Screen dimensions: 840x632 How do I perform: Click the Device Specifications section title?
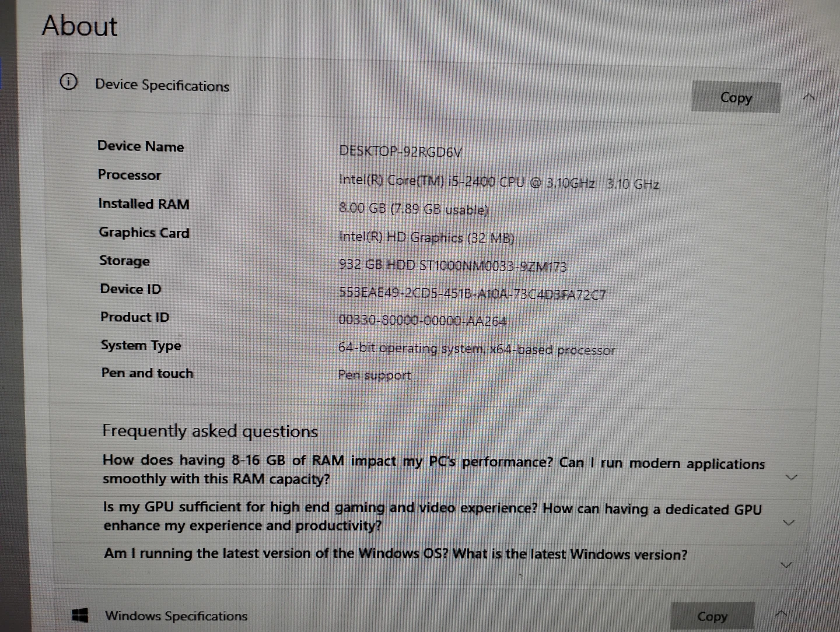[162, 85]
